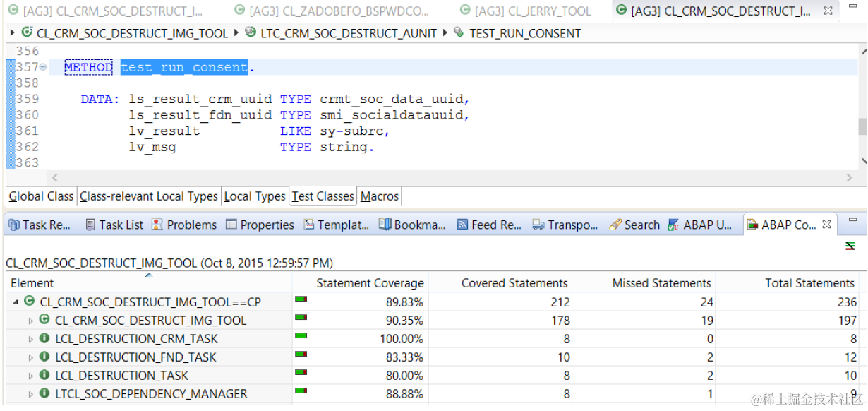
Task: Open the CL_ZADOBEFO_BSPWDCO editor tab
Action: pos(332,11)
